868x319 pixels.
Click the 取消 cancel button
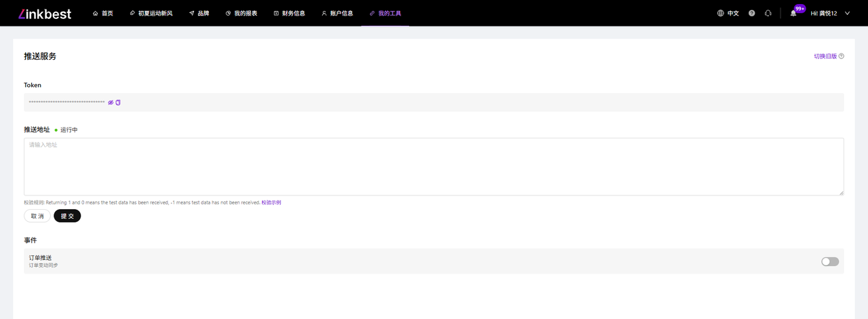[37, 216]
